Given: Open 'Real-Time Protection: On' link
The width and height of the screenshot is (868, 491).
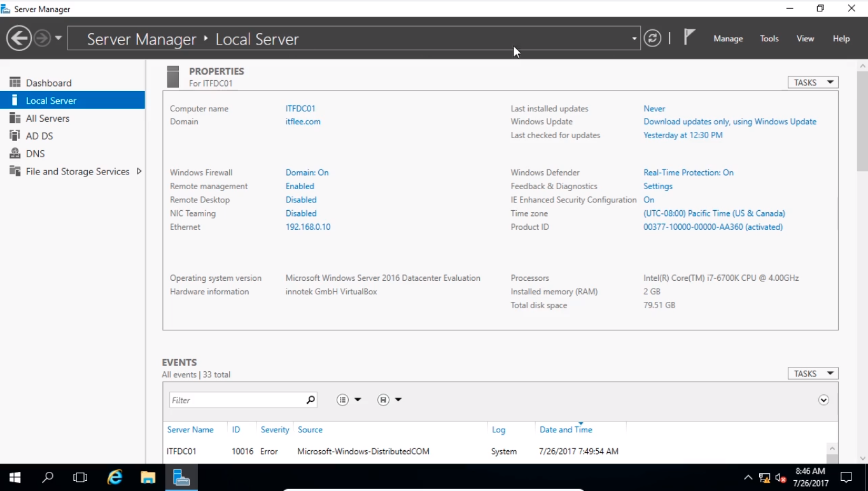Looking at the screenshot, I should [689, 173].
